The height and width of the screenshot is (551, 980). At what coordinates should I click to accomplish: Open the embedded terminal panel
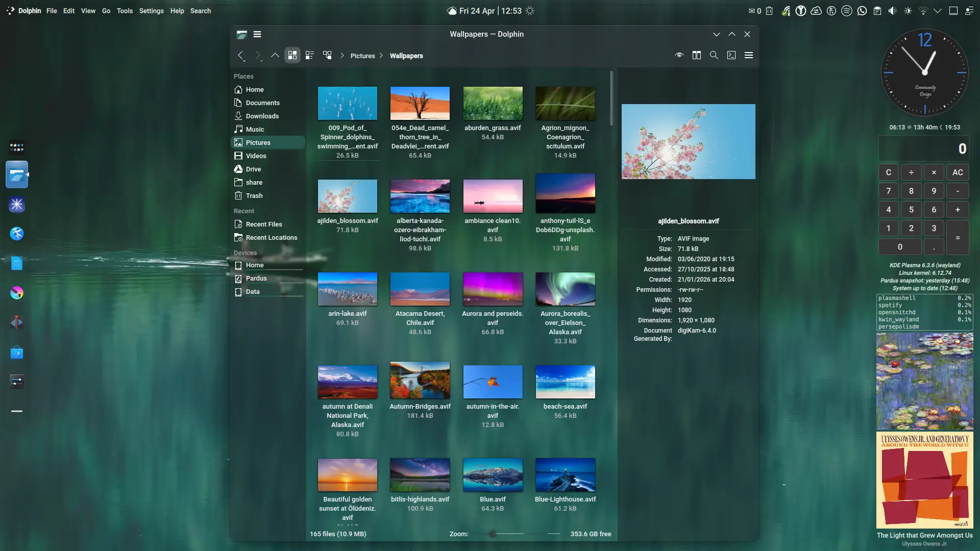coord(731,56)
